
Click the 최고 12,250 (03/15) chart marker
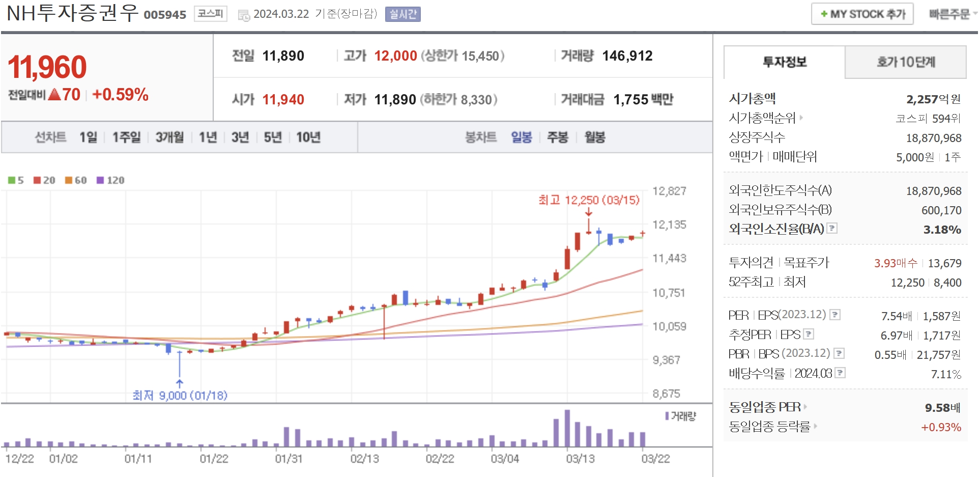click(589, 200)
